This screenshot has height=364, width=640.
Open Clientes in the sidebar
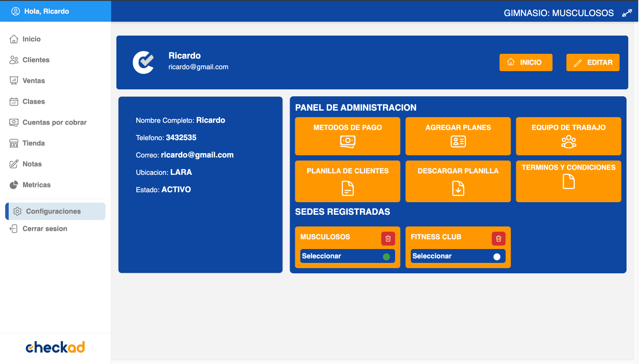pos(36,60)
